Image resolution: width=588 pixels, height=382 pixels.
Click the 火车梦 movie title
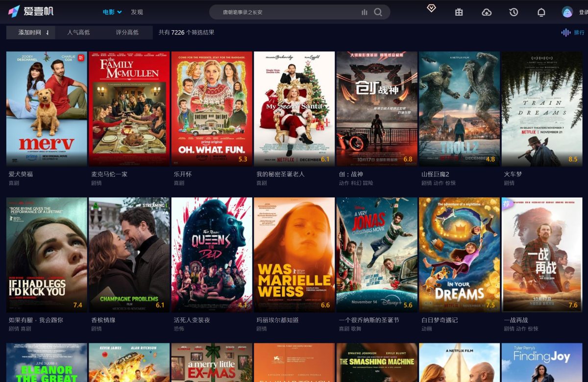coord(513,174)
